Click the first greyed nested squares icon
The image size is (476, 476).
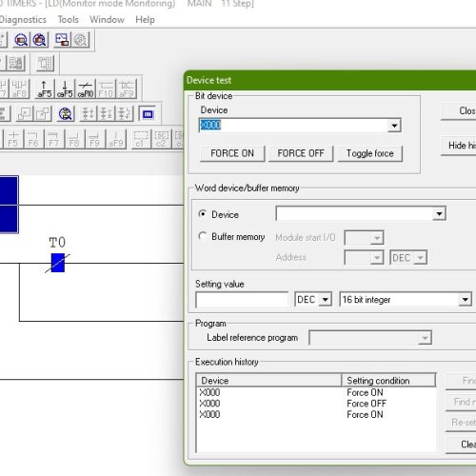pyautogui.click(x=25, y=113)
